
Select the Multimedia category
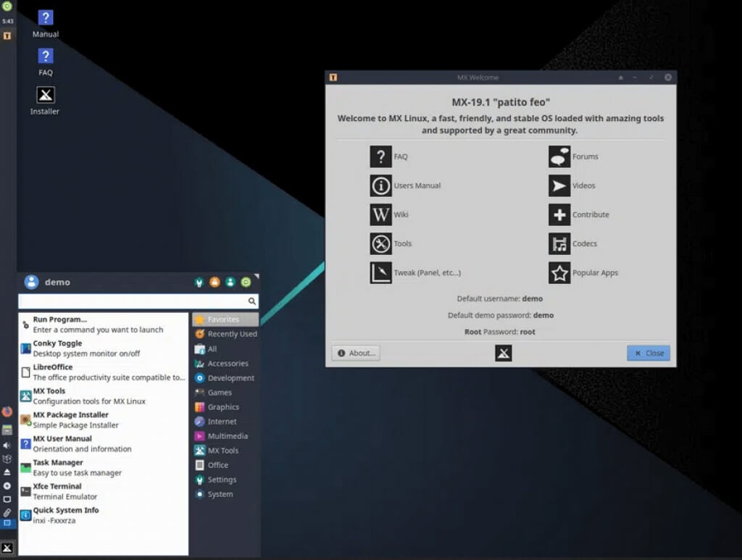coord(225,436)
